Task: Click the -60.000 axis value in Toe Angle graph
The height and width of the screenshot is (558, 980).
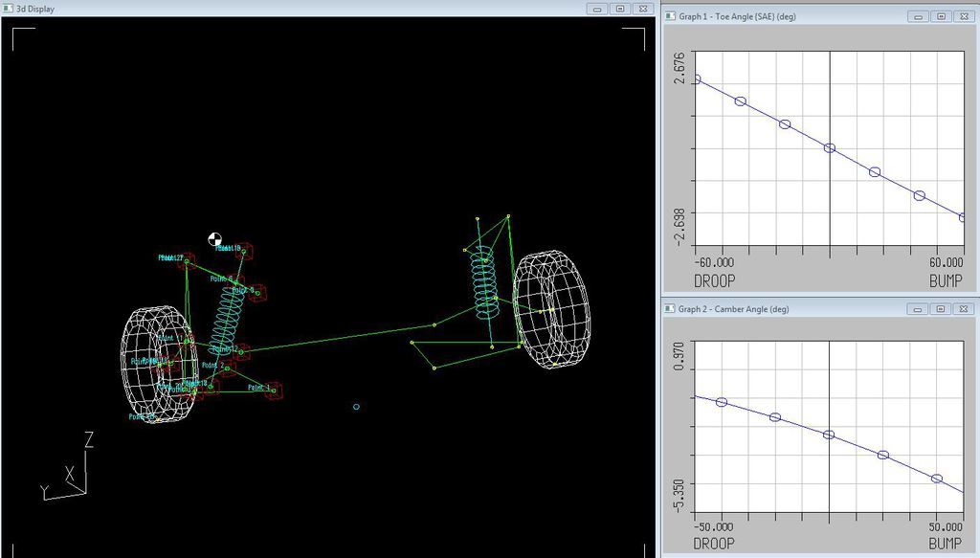Action: coord(714,263)
